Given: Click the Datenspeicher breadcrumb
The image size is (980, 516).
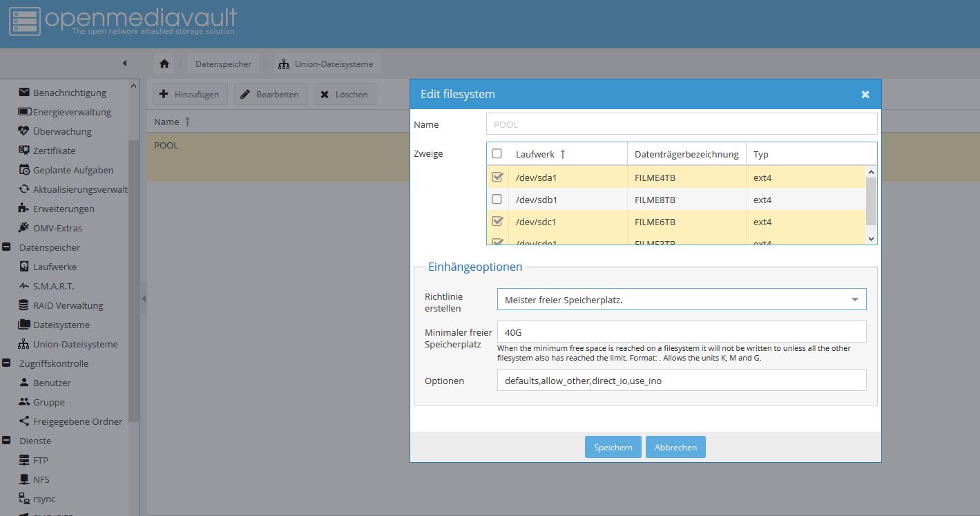Looking at the screenshot, I should pos(223,64).
